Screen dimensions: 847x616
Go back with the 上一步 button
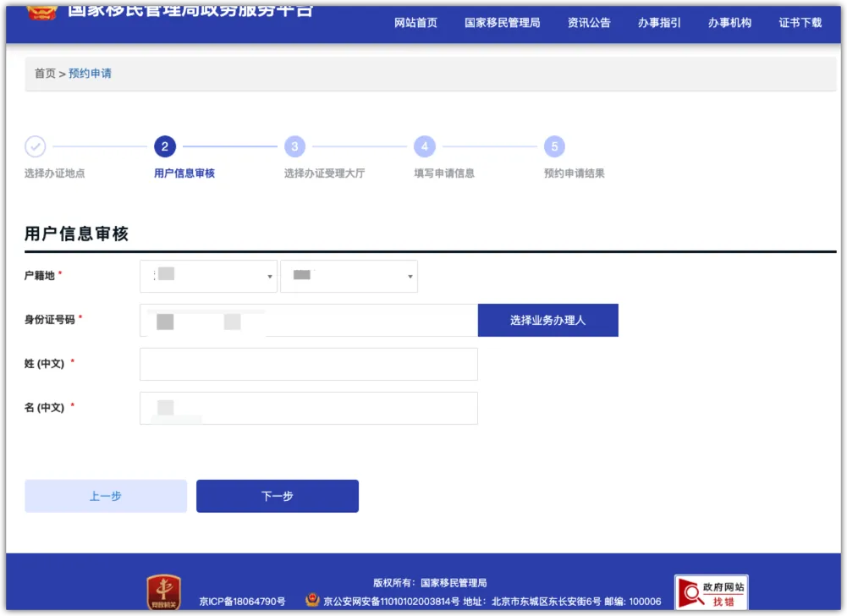[x=106, y=496]
